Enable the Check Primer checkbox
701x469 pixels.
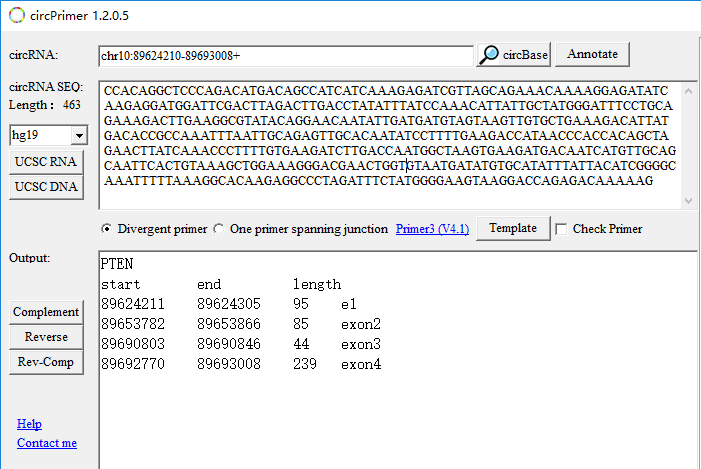tap(561, 229)
